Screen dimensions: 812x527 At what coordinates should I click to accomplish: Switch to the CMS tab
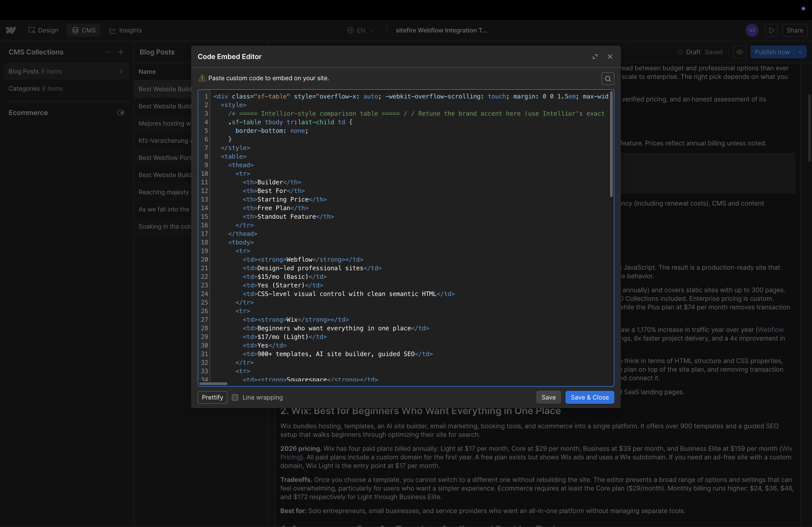point(84,30)
